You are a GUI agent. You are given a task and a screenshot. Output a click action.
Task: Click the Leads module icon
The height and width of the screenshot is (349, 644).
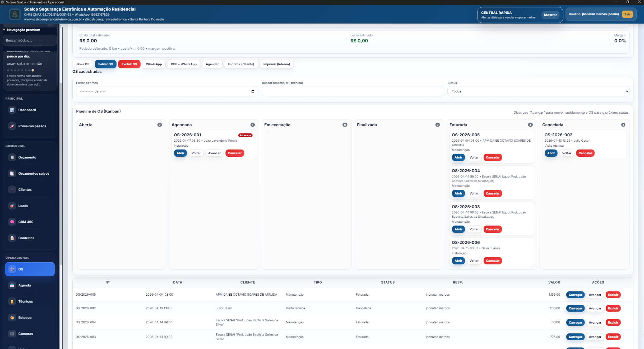coord(12,205)
